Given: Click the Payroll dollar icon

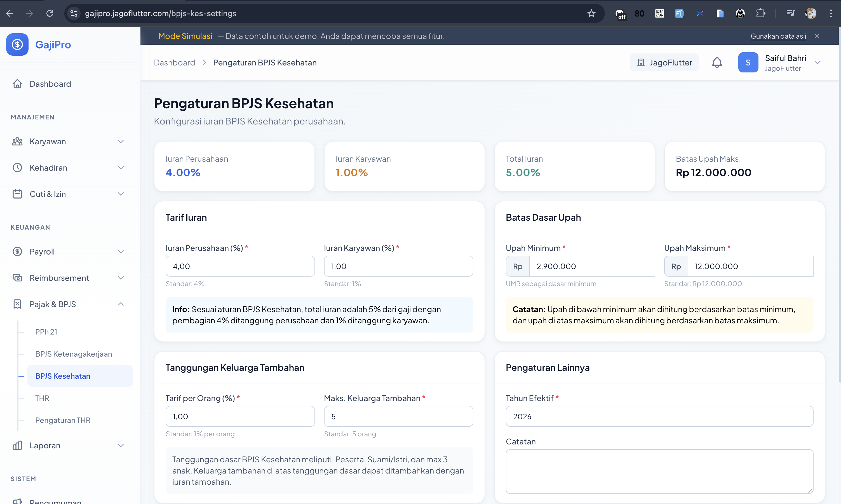Looking at the screenshot, I should tap(17, 251).
